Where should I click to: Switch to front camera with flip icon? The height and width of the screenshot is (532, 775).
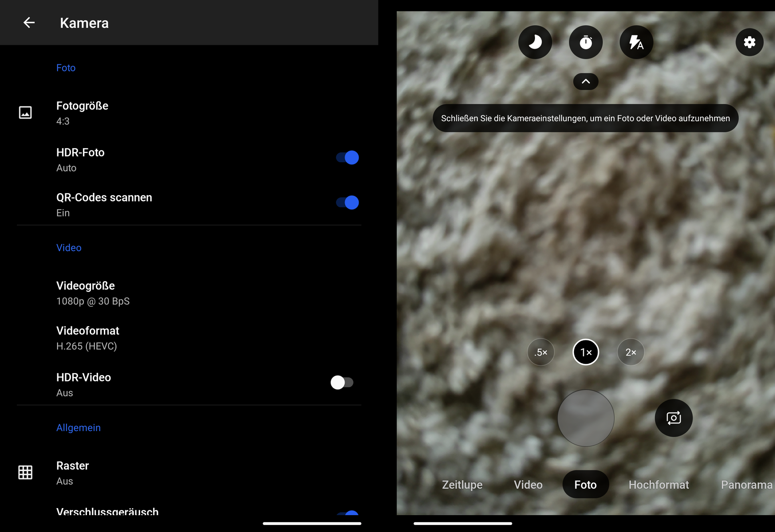click(x=673, y=418)
